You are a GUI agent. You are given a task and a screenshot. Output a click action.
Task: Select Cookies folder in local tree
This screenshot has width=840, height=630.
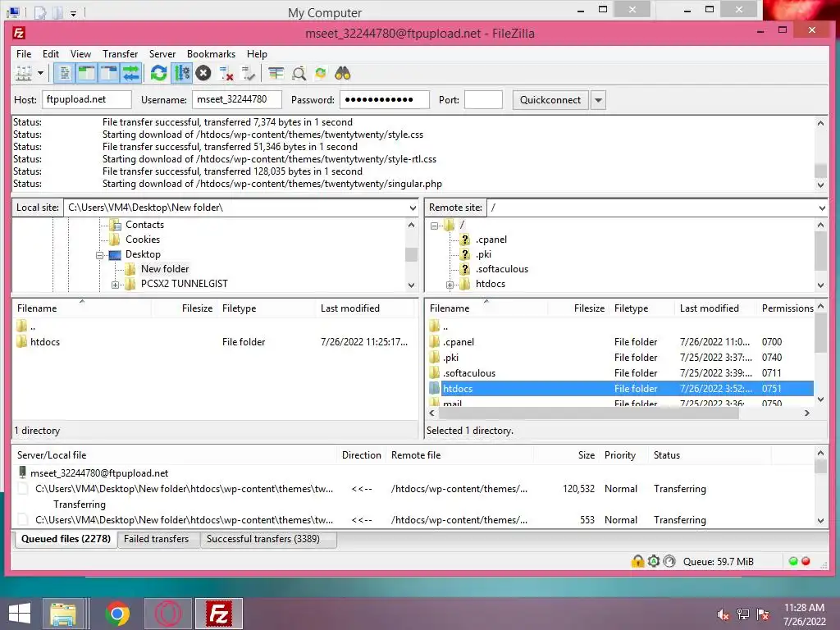click(x=143, y=240)
